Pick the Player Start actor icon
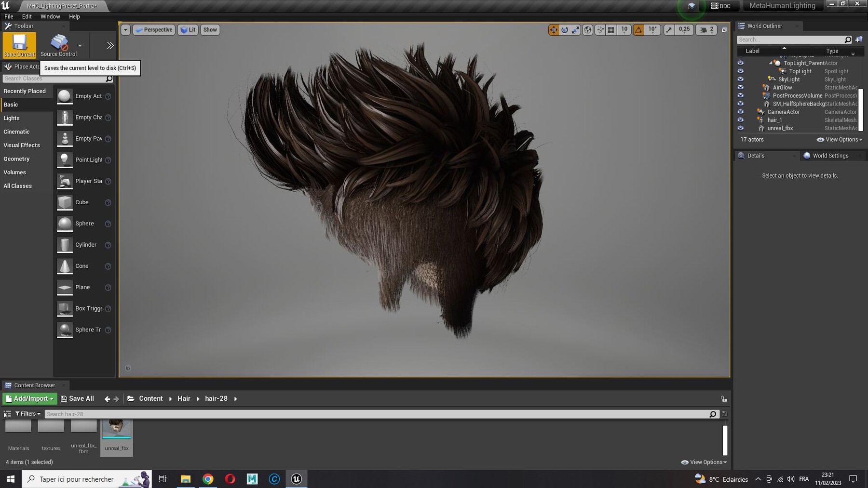This screenshot has width=868, height=488. click(x=65, y=181)
